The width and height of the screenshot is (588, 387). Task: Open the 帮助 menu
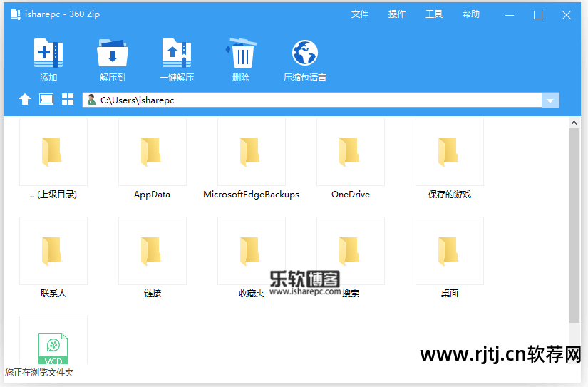coord(471,14)
